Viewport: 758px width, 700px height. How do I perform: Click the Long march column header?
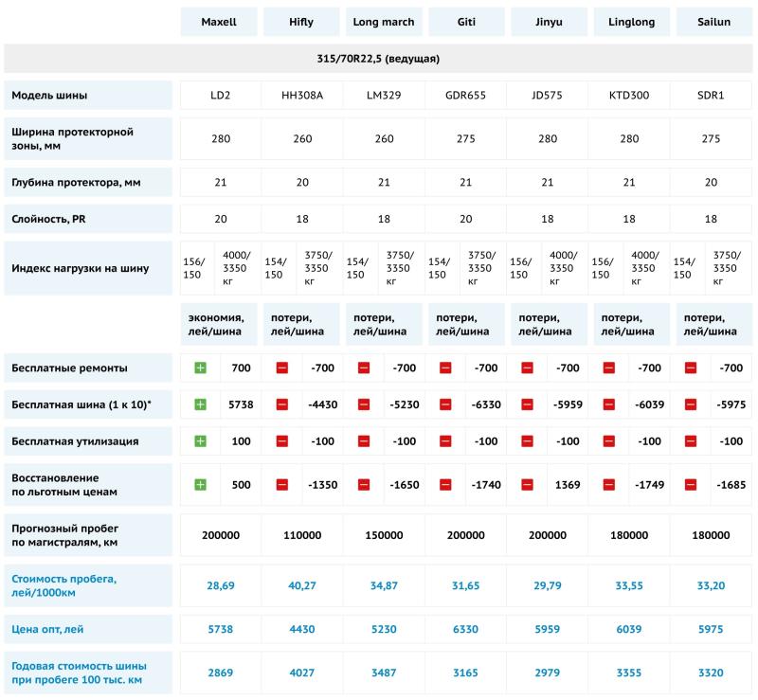383,22
